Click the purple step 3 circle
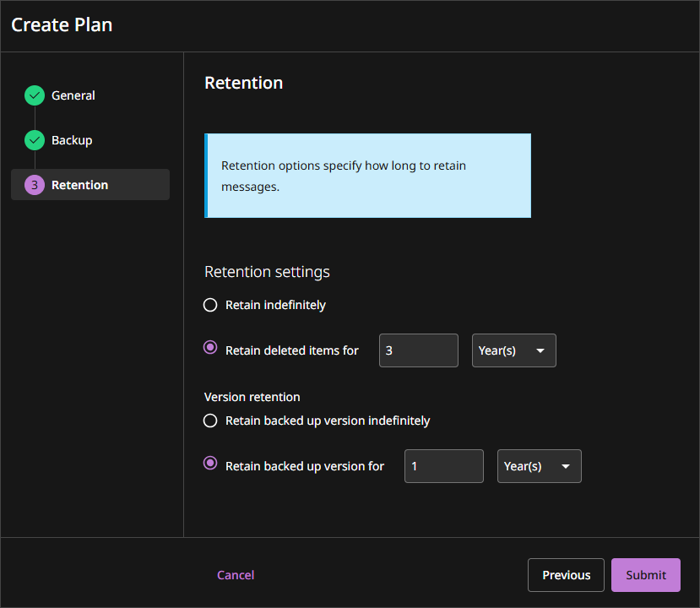Image resolution: width=700 pixels, height=608 pixels. [35, 185]
